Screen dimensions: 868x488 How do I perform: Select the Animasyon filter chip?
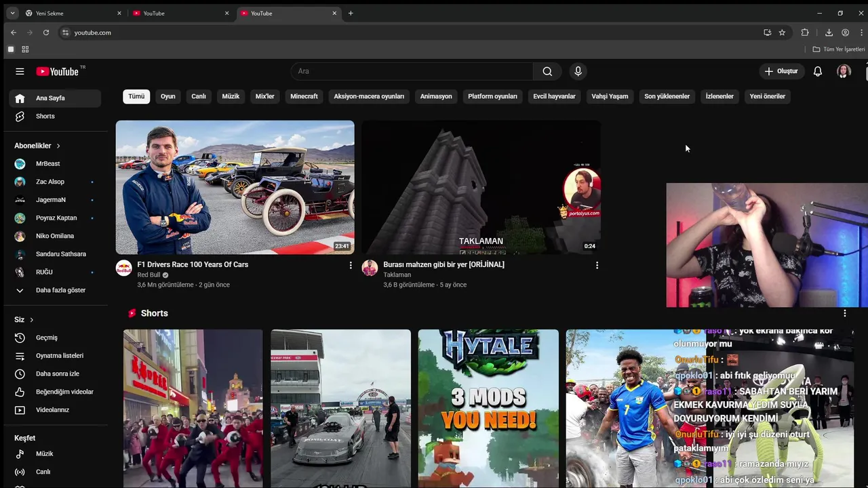coord(436,96)
